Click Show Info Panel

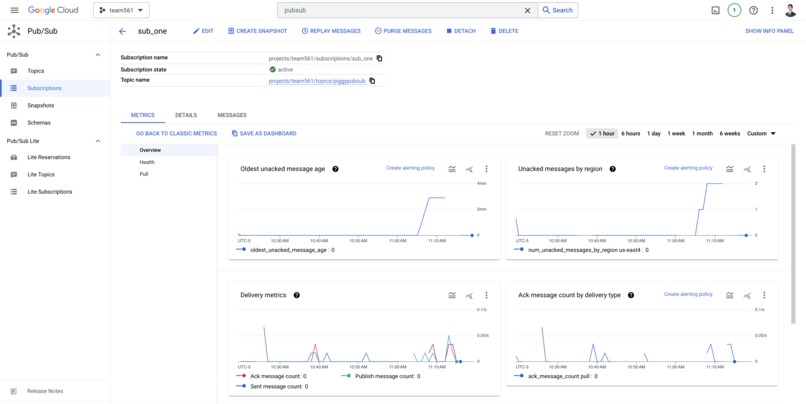point(770,31)
